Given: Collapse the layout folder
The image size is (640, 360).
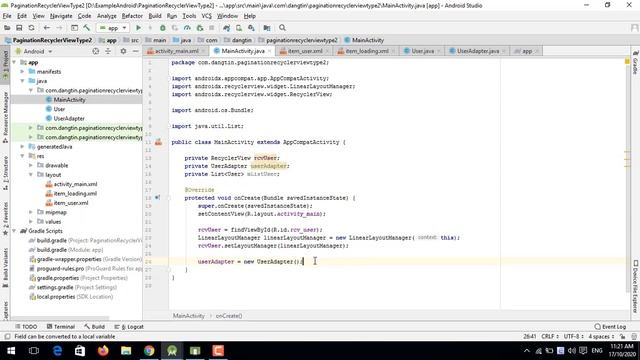Looking at the screenshot, I should tap(31, 175).
